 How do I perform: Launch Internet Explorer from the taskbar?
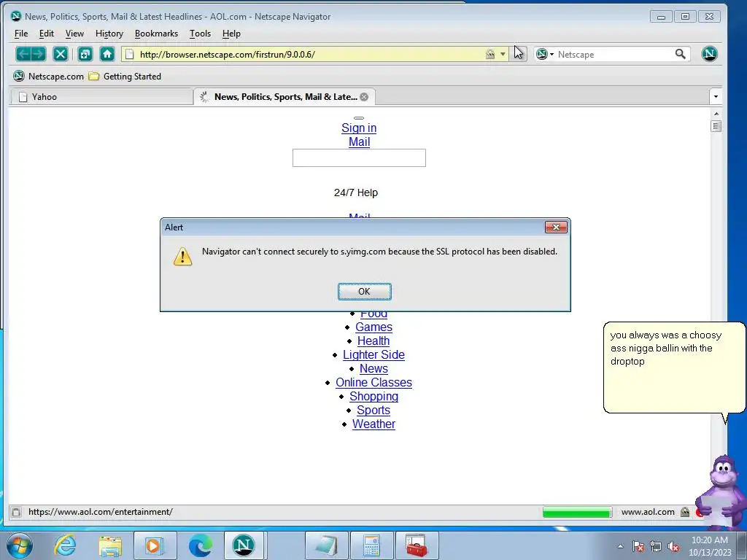65,545
